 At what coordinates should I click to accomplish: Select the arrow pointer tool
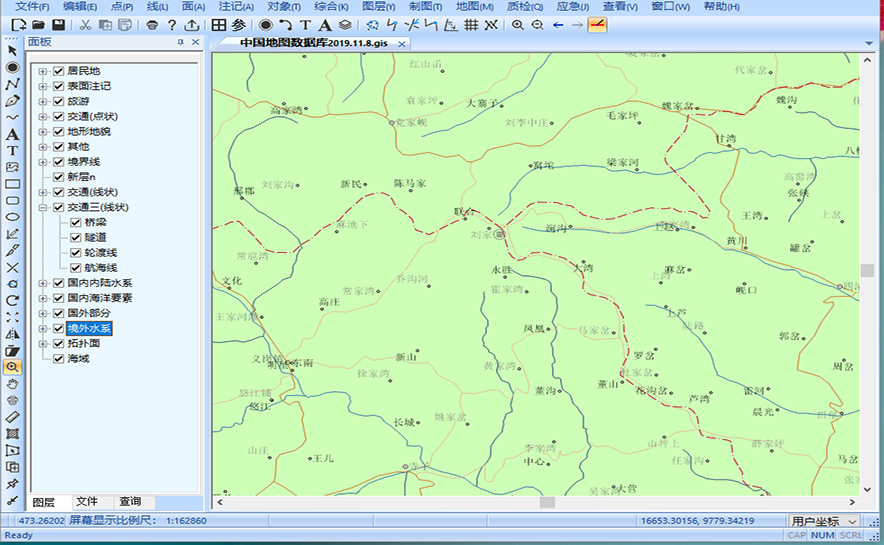pos(12,50)
